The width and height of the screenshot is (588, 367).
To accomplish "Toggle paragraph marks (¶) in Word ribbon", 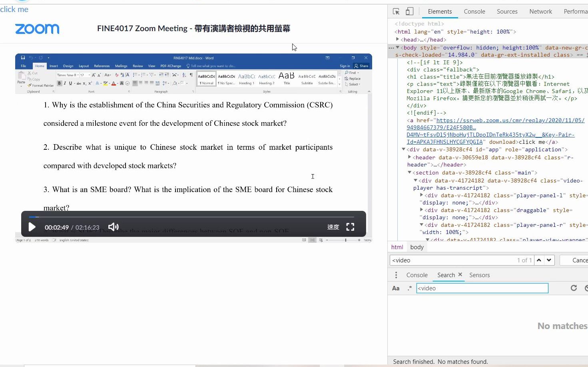I will (x=191, y=75).
